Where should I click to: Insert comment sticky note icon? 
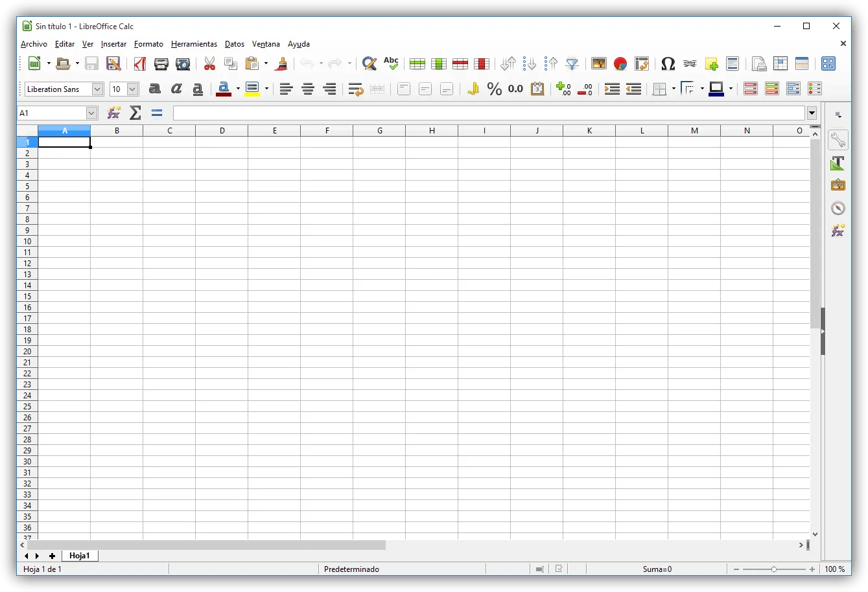(711, 63)
